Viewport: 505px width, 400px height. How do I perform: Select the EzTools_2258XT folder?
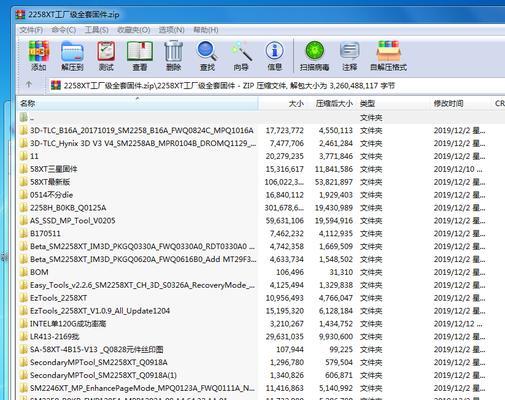pos(58,298)
